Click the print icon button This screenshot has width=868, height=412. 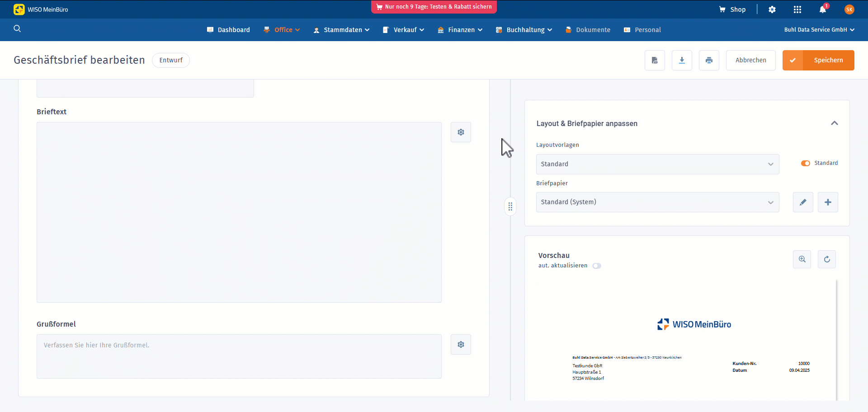(x=709, y=60)
